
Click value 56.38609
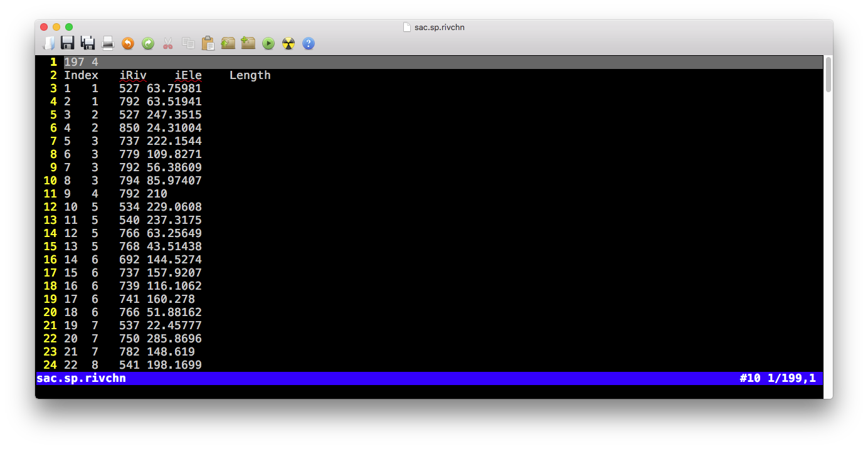pos(174,167)
